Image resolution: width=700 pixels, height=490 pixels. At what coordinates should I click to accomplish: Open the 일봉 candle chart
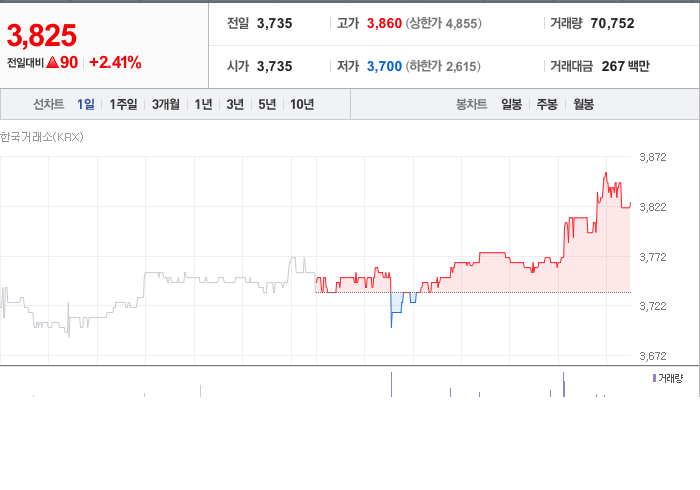[x=511, y=104]
